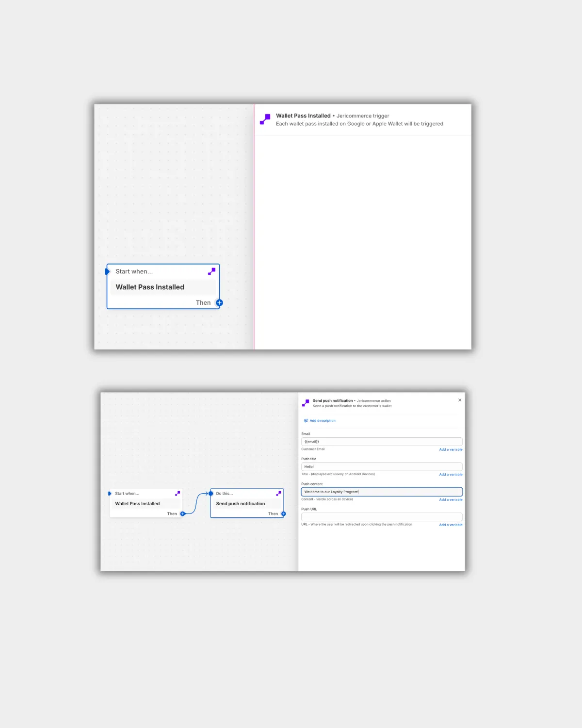
Task: Click the Jericommerce icon on the unconnected Start when node
Action: 211,271
